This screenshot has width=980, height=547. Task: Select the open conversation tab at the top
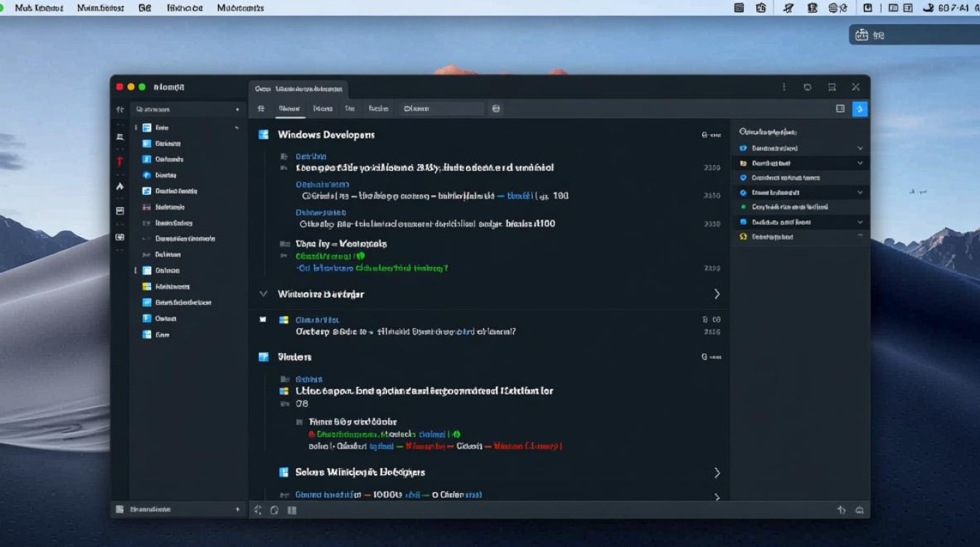pos(299,89)
